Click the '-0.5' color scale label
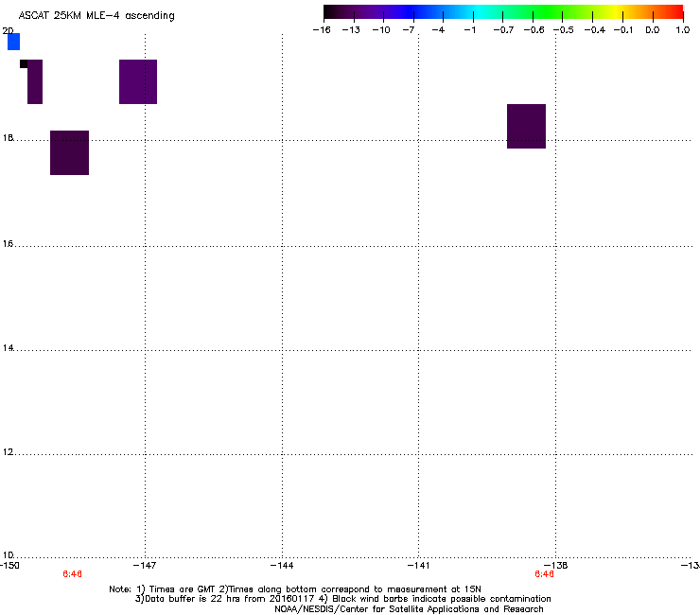This screenshot has width=700, height=615. click(564, 30)
